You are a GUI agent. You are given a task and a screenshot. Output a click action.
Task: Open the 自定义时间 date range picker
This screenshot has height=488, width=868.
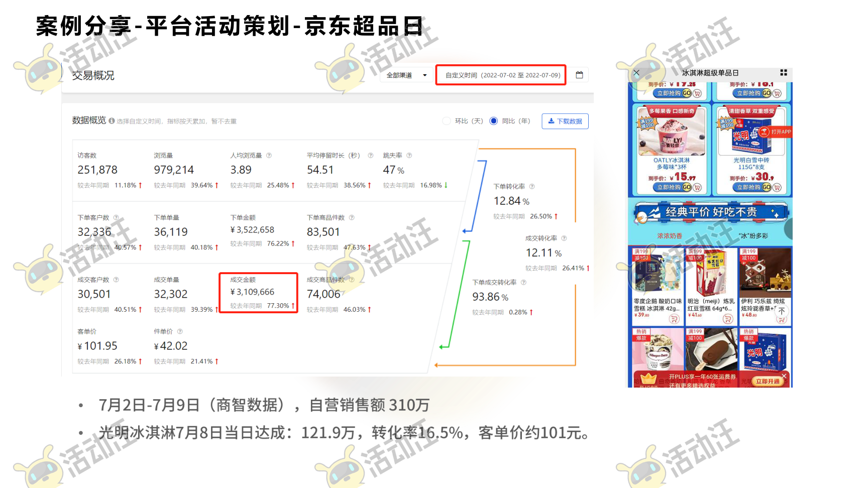coord(501,75)
